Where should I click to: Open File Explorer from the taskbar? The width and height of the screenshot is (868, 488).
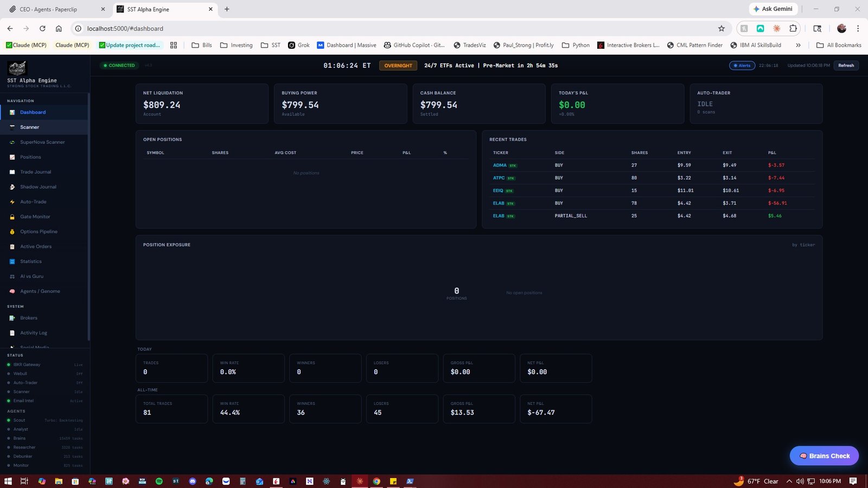(x=59, y=481)
